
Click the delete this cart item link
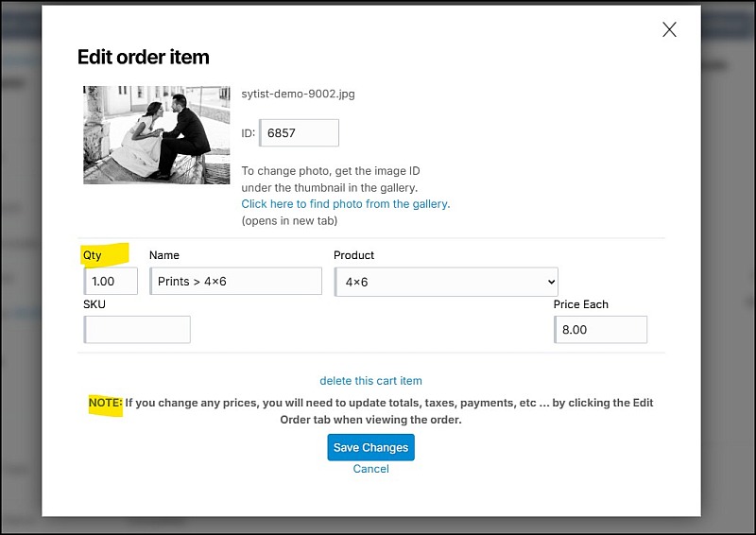370,381
